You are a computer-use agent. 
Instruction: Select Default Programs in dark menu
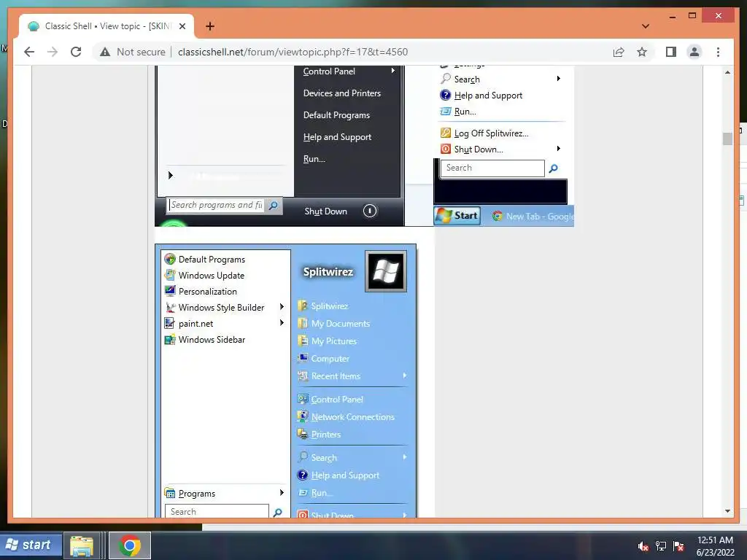pyautogui.click(x=336, y=115)
